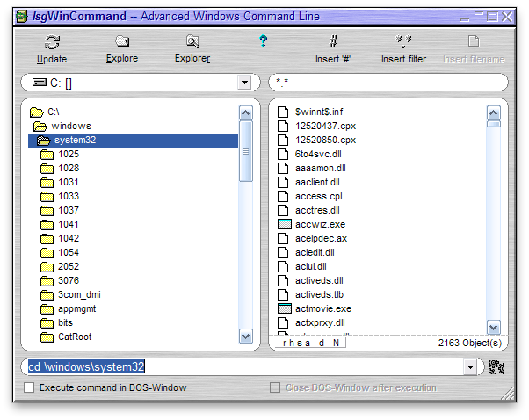Click the folder icon next to 1025
529x420 pixels.
pos(47,155)
